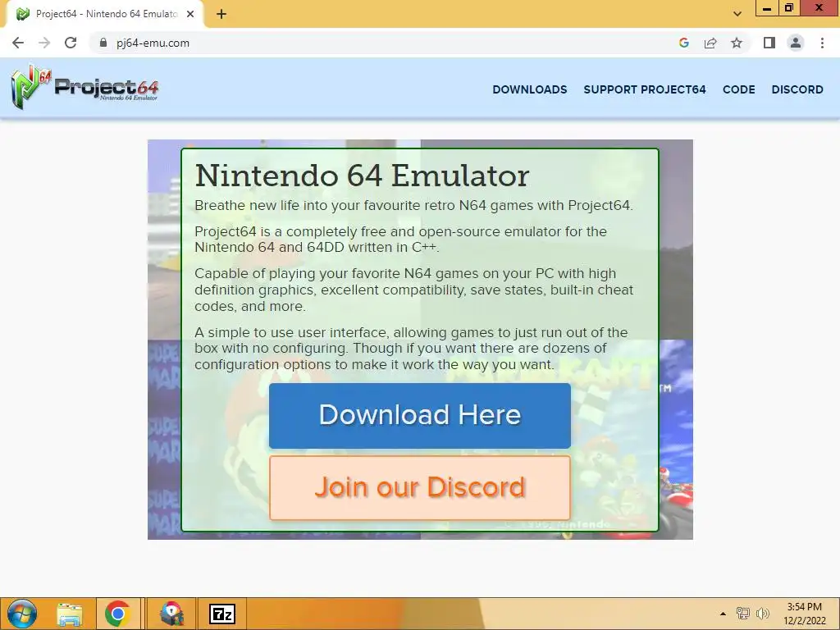
Task: Click the share page icon
Action: (710, 43)
